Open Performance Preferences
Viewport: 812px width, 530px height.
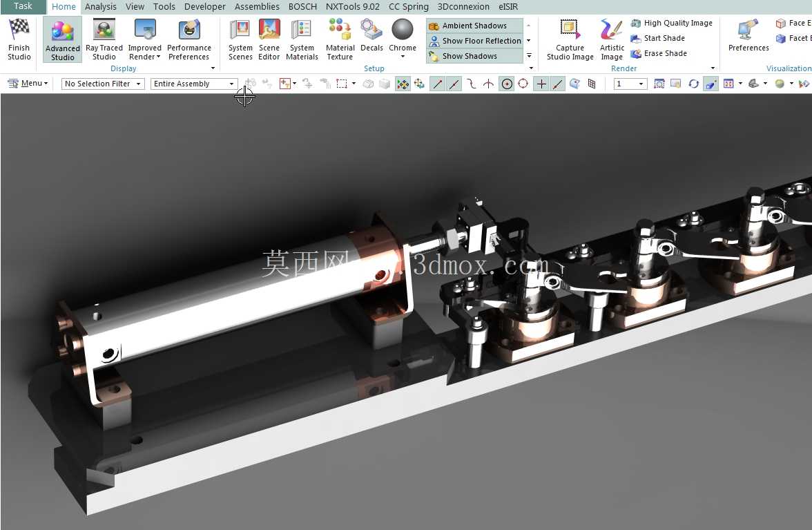tap(189, 39)
